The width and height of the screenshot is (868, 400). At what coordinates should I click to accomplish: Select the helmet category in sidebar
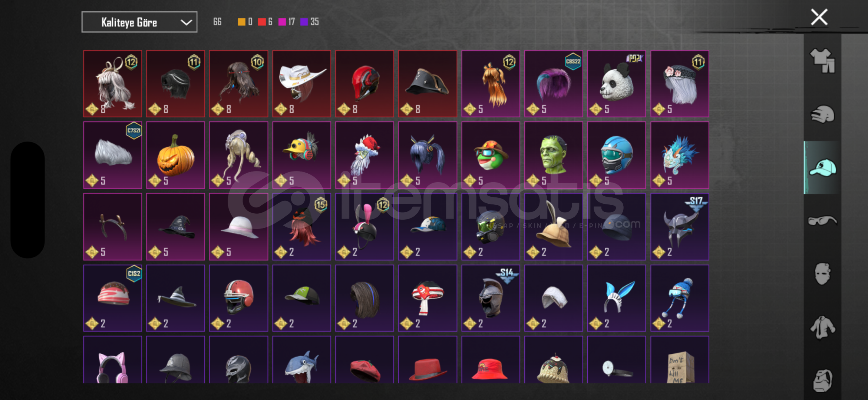pos(822,114)
